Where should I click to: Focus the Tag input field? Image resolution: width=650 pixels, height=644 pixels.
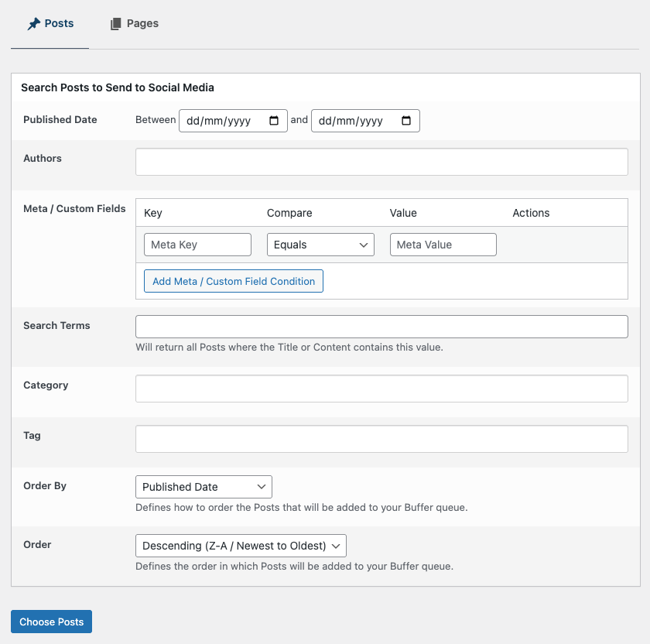tap(381, 439)
